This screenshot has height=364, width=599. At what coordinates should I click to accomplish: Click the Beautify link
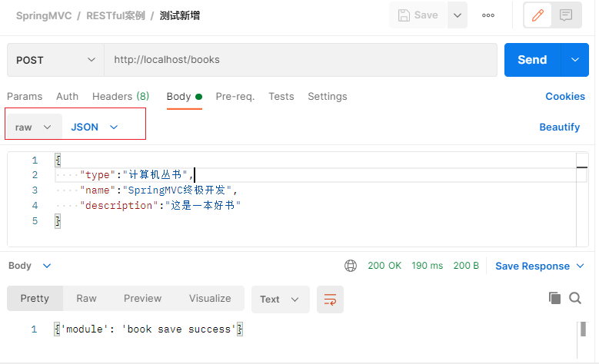pyautogui.click(x=559, y=127)
